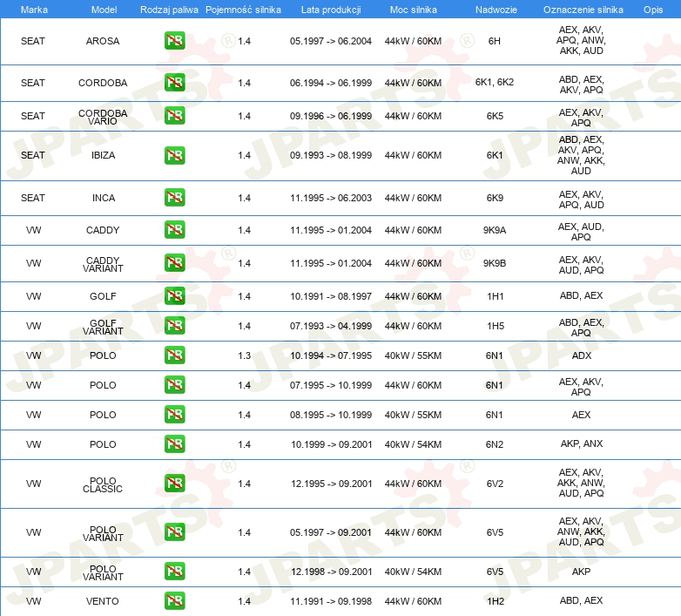The height and width of the screenshot is (616, 681).
Task: Click the fuel icon in VW CADDY 9K9A row
Action: pyautogui.click(x=174, y=230)
